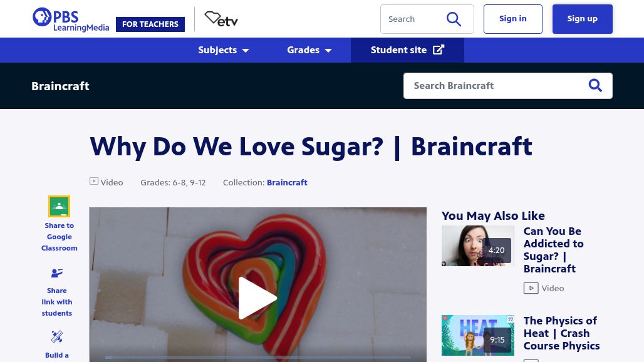Open the Student site tab

click(407, 50)
